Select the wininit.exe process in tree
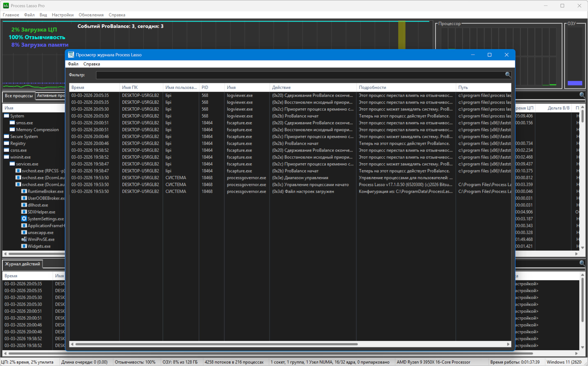This screenshot has height=366, width=588. [x=20, y=157]
